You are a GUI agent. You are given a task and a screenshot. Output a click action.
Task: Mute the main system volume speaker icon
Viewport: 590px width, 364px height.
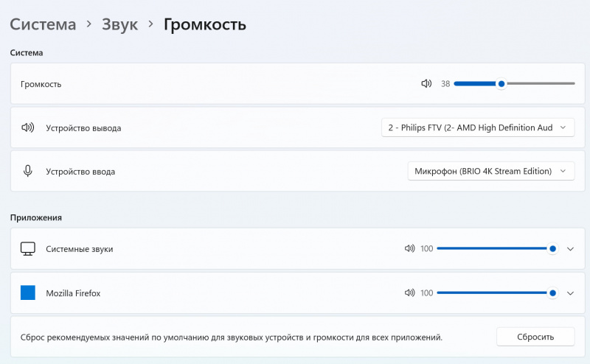[426, 84]
